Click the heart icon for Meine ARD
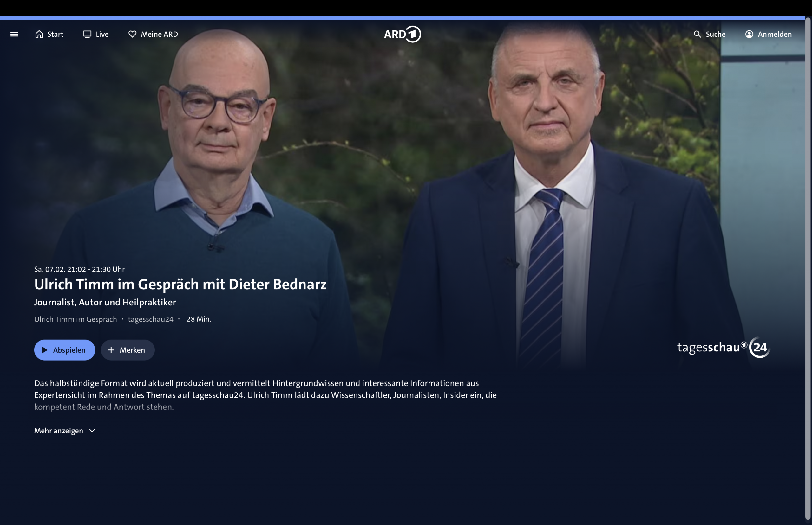Image resolution: width=812 pixels, height=525 pixels. (x=132, y=34)
